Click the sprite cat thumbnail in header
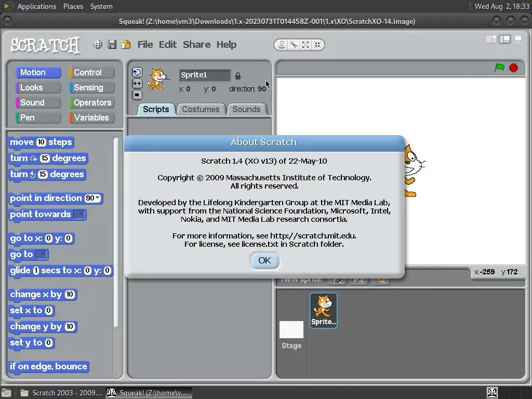Screen dimensions: 532x399 pyautogui.click(x=158, y=79)
